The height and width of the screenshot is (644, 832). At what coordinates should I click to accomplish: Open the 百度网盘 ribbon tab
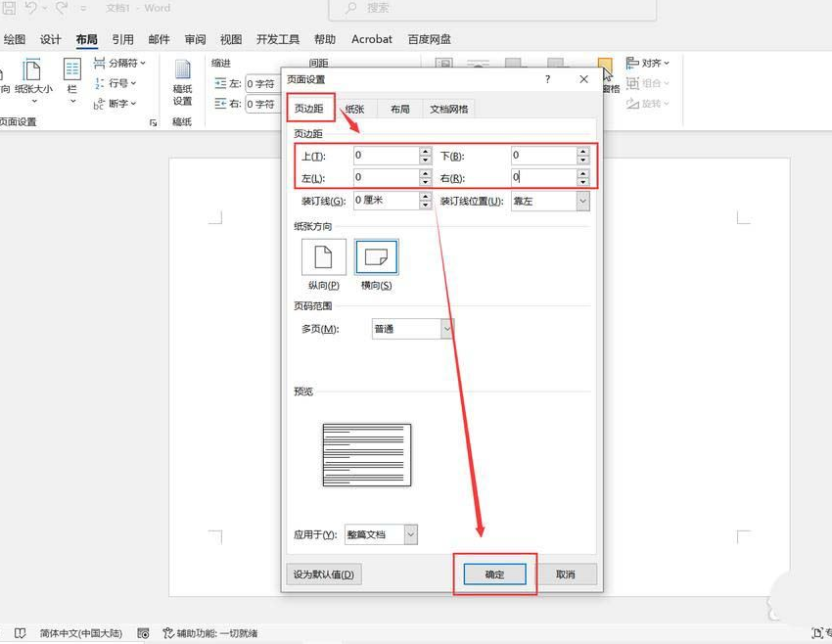[430, 39]
